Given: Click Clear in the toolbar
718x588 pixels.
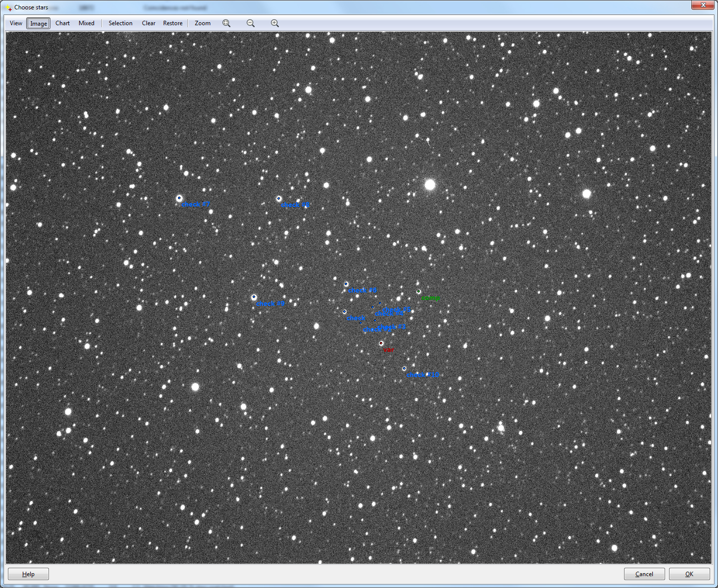Looking at the screenshot, I should pos(149,23).
